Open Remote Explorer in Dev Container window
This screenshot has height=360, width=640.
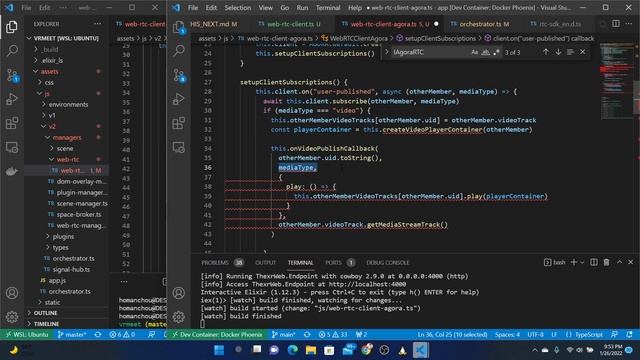click(179, 147)
